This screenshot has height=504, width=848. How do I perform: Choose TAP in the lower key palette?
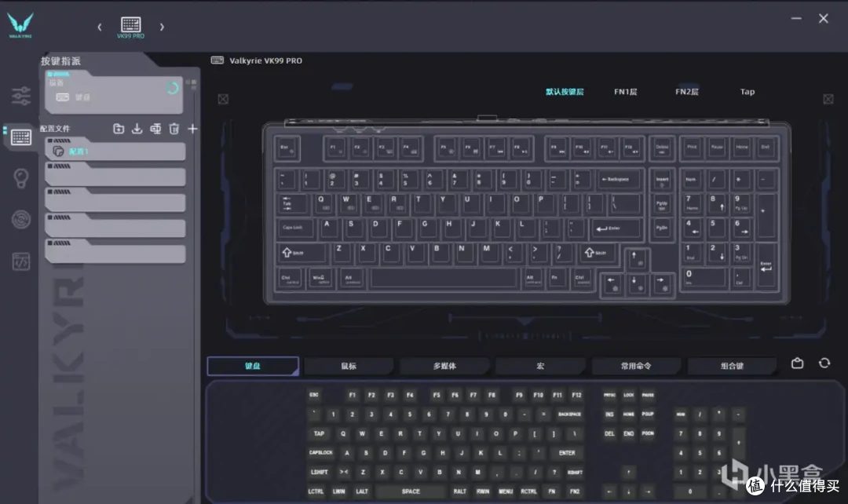coord(319,433)
